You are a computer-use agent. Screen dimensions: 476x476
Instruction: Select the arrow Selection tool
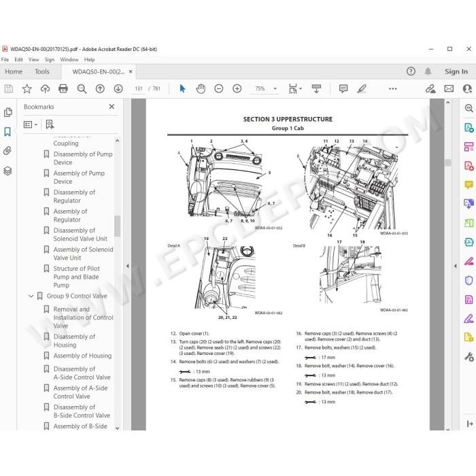(x=182, y=88)
